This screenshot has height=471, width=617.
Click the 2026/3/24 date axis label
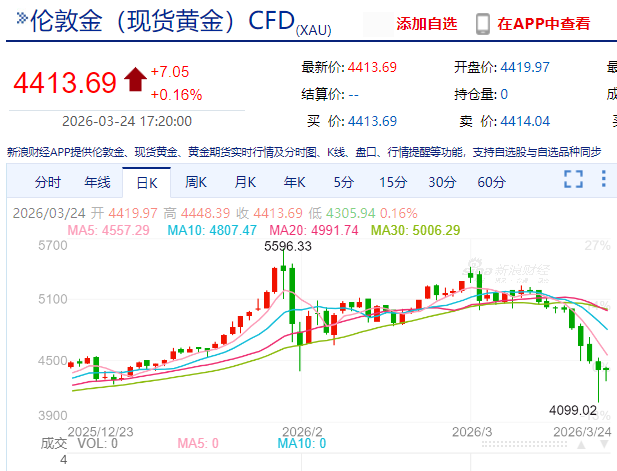point(582,432)
